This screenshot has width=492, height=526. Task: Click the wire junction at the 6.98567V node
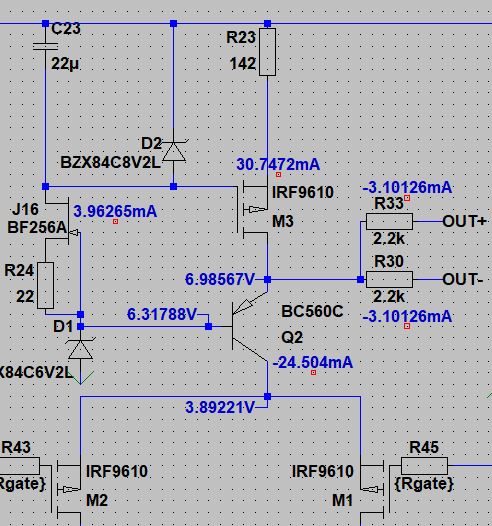pyautogui.click(x=267, y=279)
